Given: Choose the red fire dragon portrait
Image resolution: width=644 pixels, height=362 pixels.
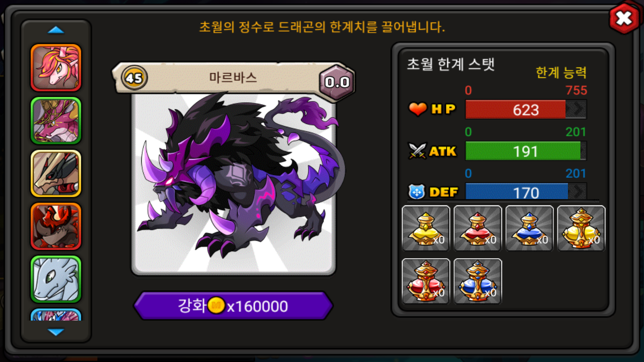Looking at the screenshot, I should (56, 226).
